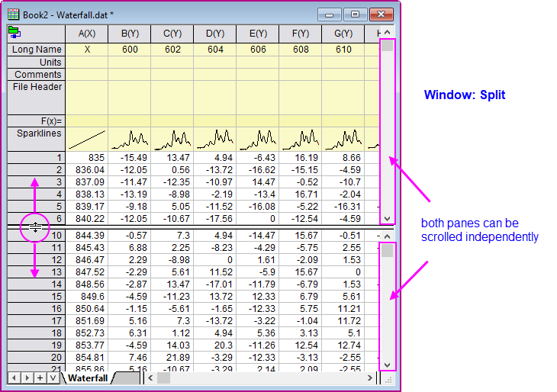Click the split-pane divider handle
This screenshot has height=392, width=557.
pos(35,227)
